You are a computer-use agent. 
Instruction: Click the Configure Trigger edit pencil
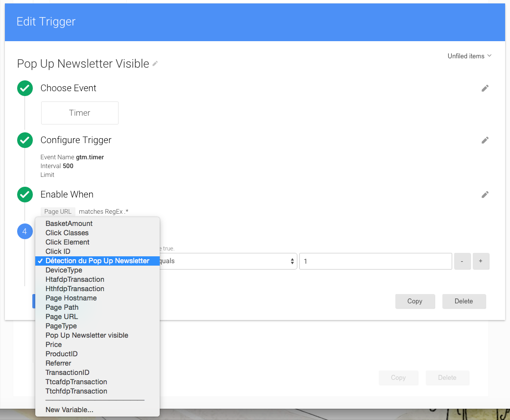pos(485,140)
